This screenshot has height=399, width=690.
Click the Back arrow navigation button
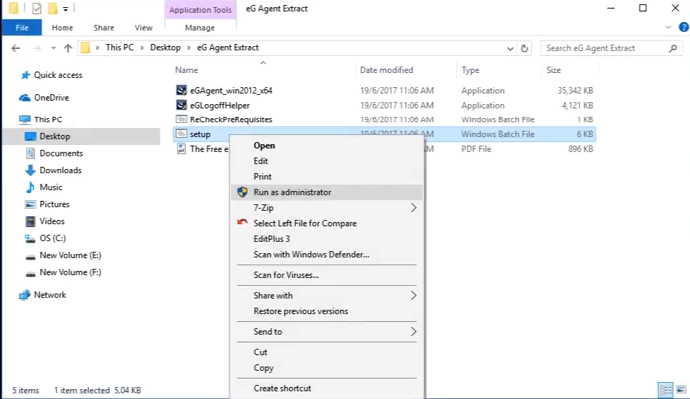[16, 48]
